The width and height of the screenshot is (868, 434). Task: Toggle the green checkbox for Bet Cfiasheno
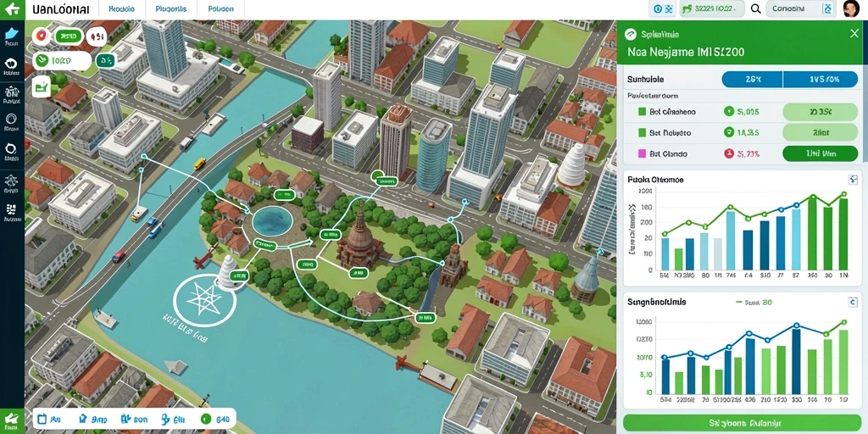tap(643, 112)
